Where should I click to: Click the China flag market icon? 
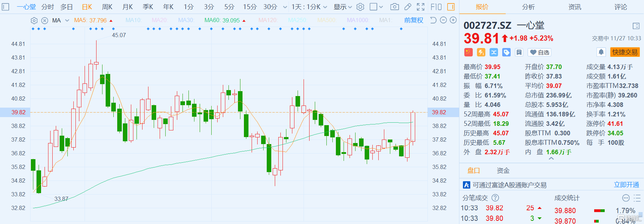pyautogui.click(x=469, y=52)
